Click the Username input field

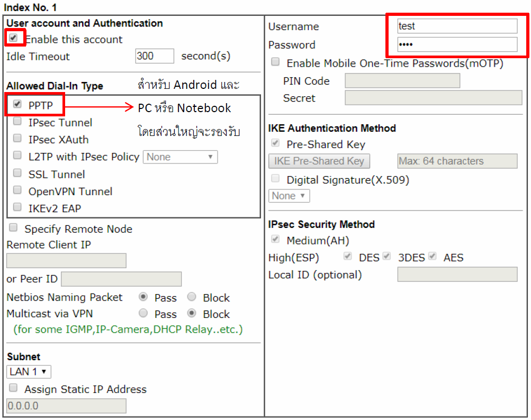tap(457, 26)
